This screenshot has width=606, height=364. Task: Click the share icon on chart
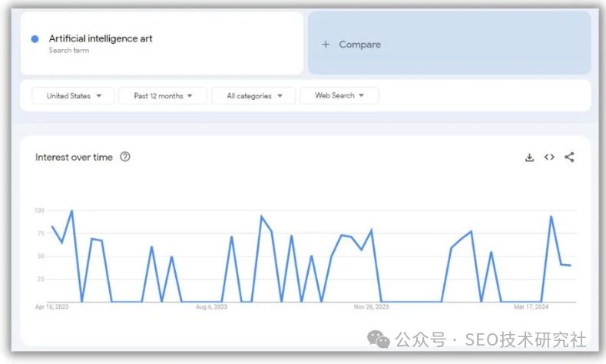pos(569,157)
